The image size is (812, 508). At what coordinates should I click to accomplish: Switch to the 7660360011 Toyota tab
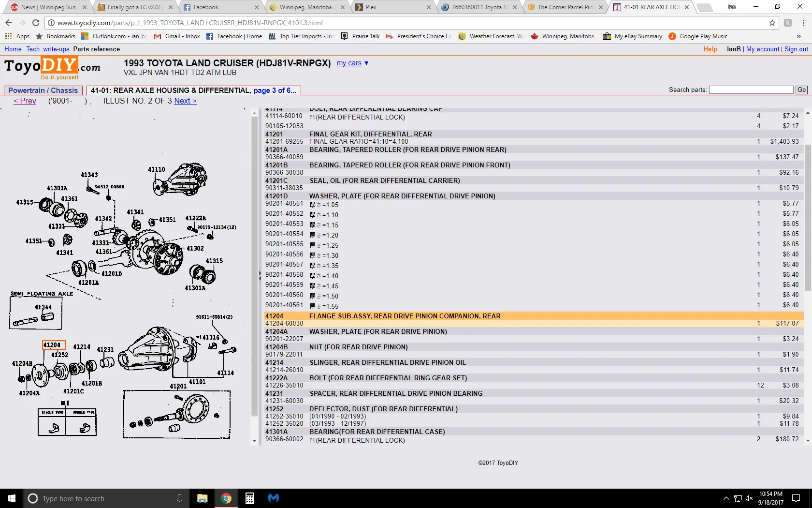[x=478, y=7]
